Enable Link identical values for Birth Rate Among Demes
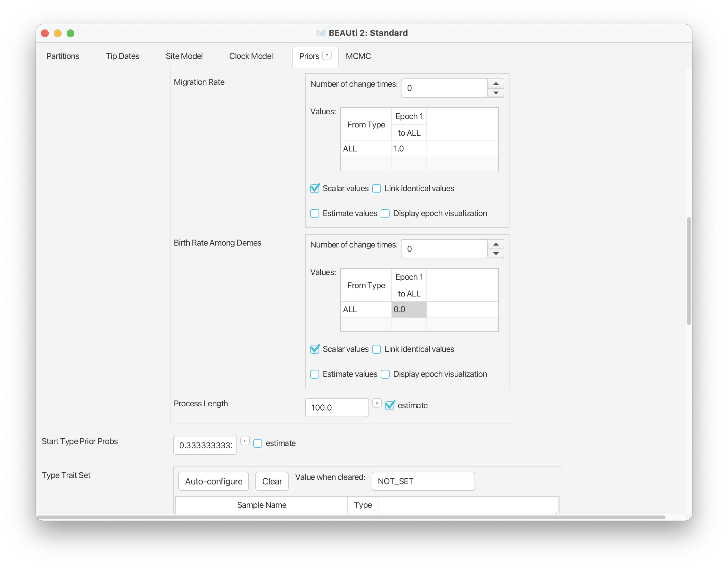The image size is (728, 568). (x=376, y=349)
